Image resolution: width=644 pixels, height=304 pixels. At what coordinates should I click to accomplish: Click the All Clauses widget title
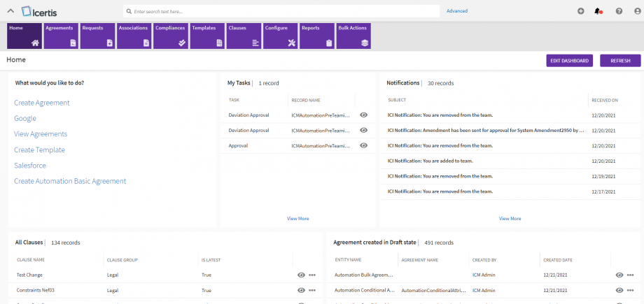tap(29, 243)
